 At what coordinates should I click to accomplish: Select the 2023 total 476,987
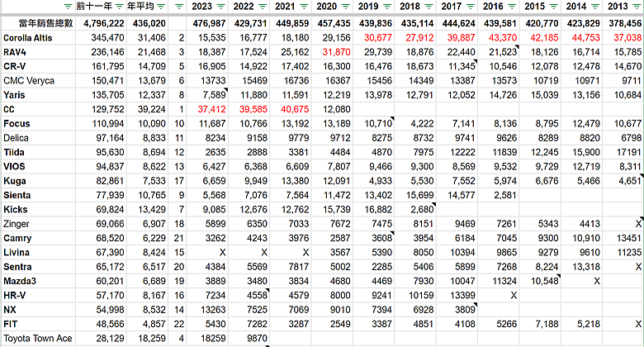pyautogui.click(x=209, y=23)
